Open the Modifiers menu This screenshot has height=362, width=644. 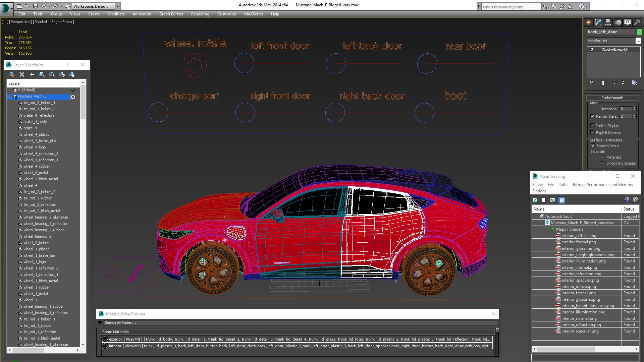tap(116, 14)
